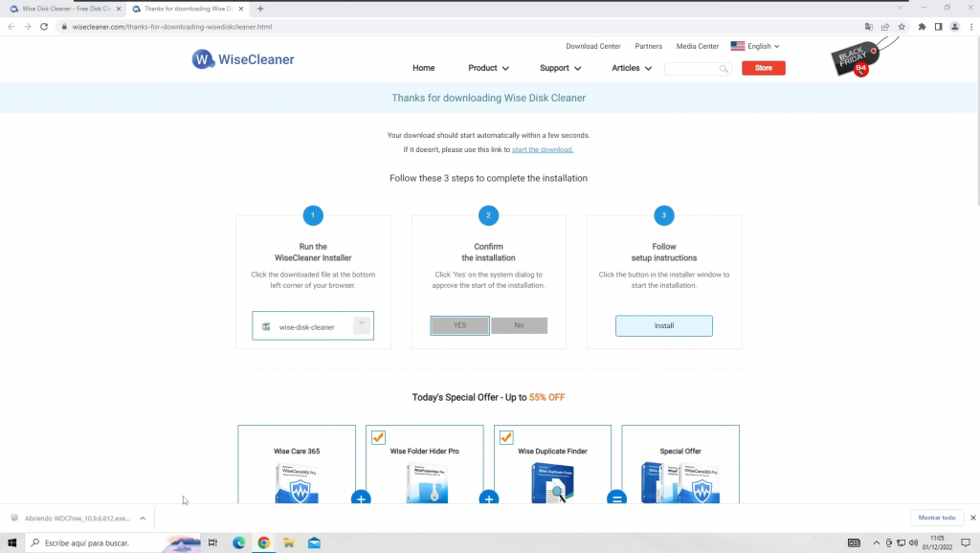The image size is (980, 553).
Task: Uncheck the Wise Duplicate Finder checkbox
Action: pyautogui.click(x=506, y=437)
